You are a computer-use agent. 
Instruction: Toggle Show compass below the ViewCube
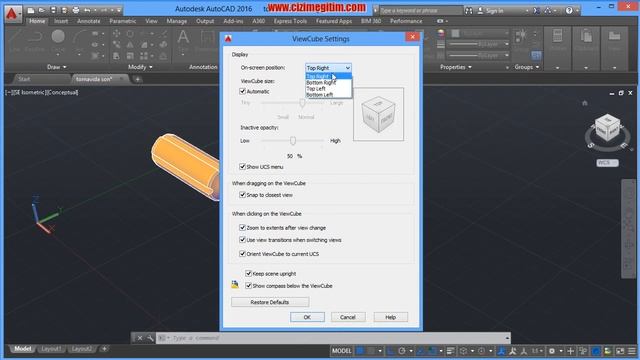[248, 285]
